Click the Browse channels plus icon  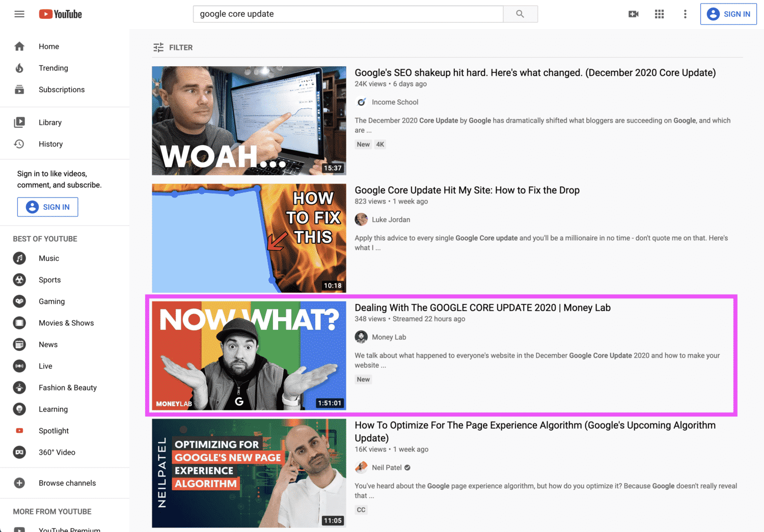click(x=19, y=483)
